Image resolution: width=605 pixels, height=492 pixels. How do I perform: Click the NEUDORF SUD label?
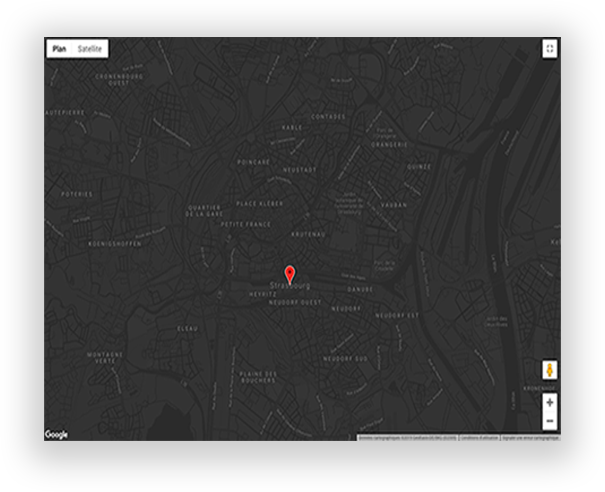click(x=345, y=359)
